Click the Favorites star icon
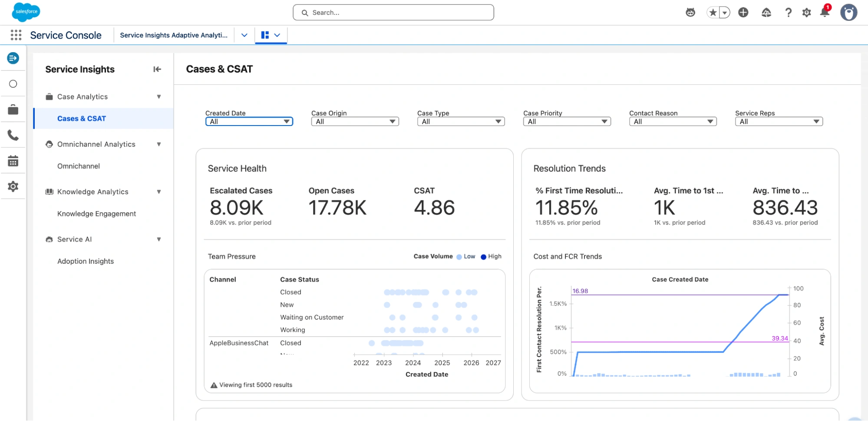The image size is (868, 421). (x=713, y=13)
